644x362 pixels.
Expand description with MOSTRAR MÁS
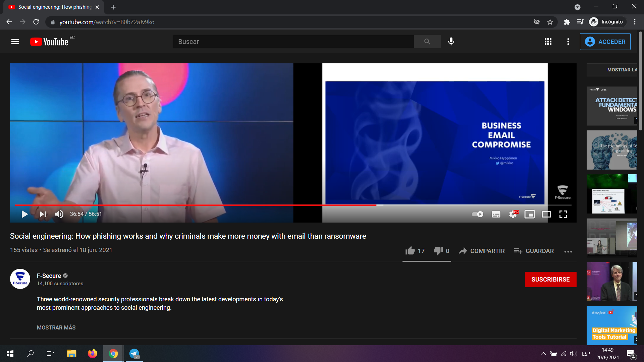(56, 327)
